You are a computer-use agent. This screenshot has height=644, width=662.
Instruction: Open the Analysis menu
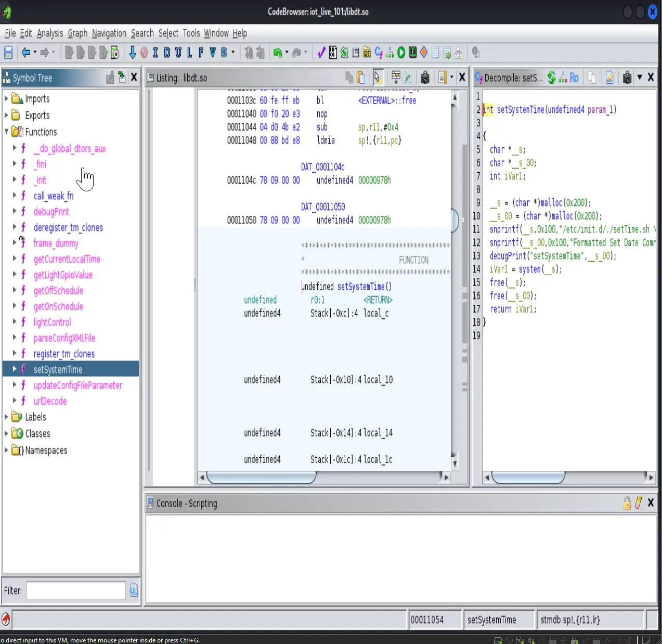[49, 33]
